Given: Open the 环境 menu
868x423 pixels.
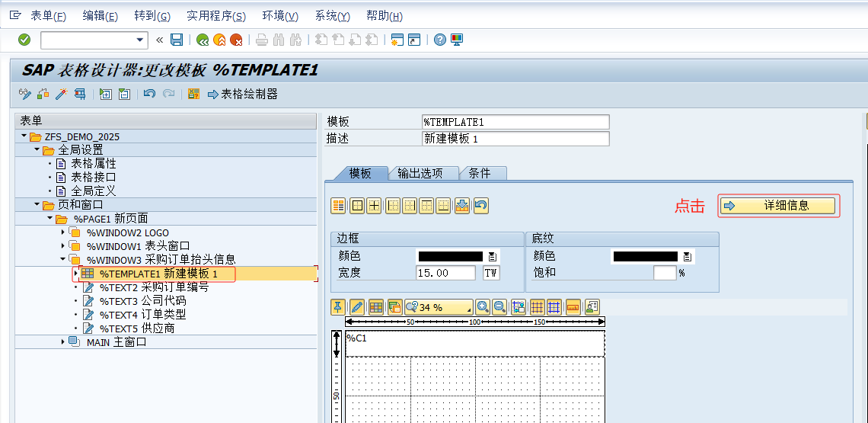Looking at the screenshot, I should click(280, 16).
